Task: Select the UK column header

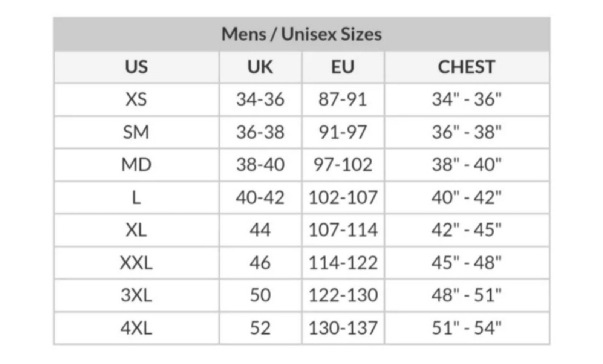Action: pyautogui.click(x=260, y=67)
